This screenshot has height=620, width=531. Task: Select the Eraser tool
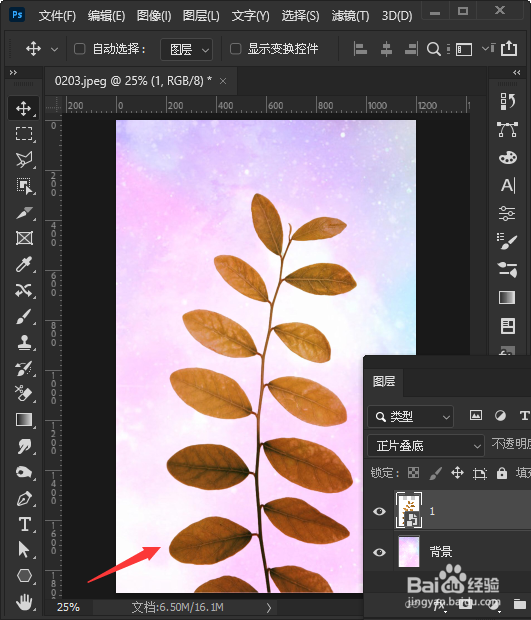coord(24,394)
